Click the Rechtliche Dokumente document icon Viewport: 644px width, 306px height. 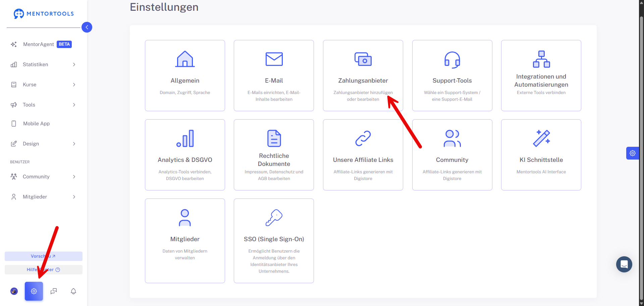pyautogui.click(x=274, y=138)
